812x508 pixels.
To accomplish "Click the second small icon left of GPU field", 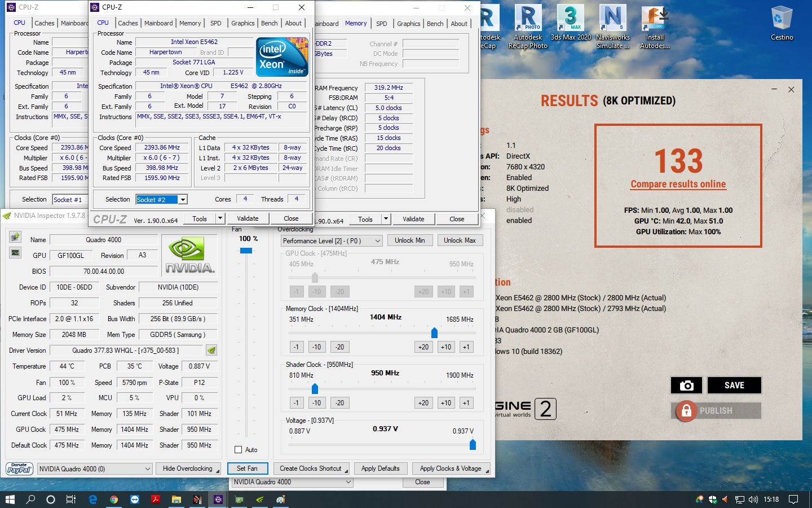I will point(15,253).
